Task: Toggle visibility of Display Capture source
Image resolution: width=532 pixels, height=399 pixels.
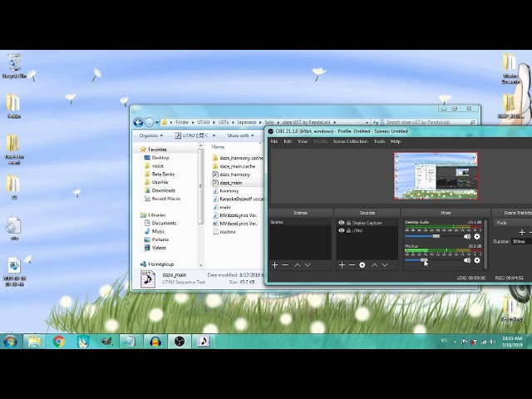Action: pos(342,223)
